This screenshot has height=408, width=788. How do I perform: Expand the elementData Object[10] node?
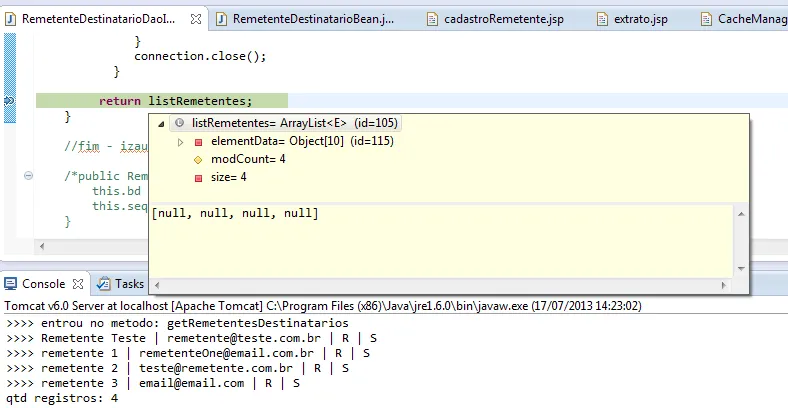181,142
